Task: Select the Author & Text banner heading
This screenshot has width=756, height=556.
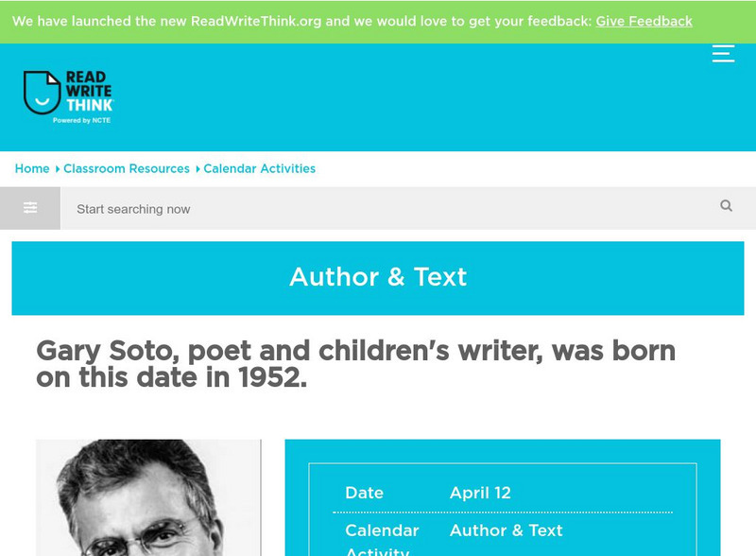Action: (x=378, y=276)
